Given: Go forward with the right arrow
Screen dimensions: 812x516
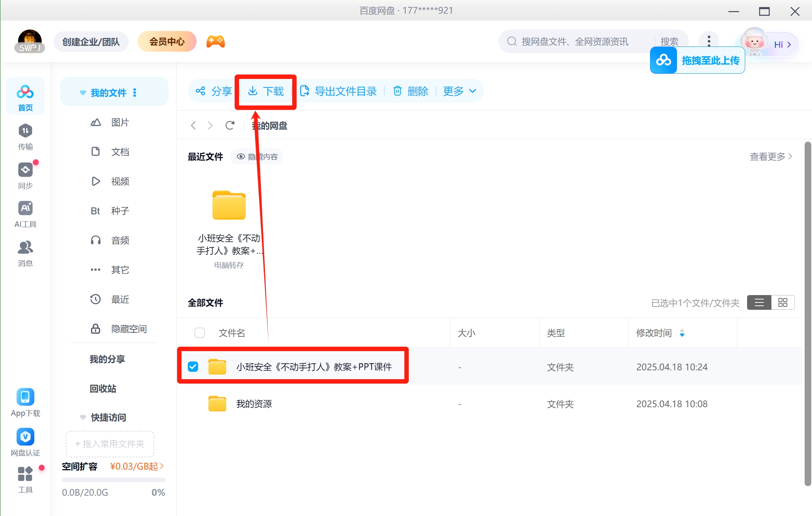Looking at the screenshot, I should tap(210, 125).
